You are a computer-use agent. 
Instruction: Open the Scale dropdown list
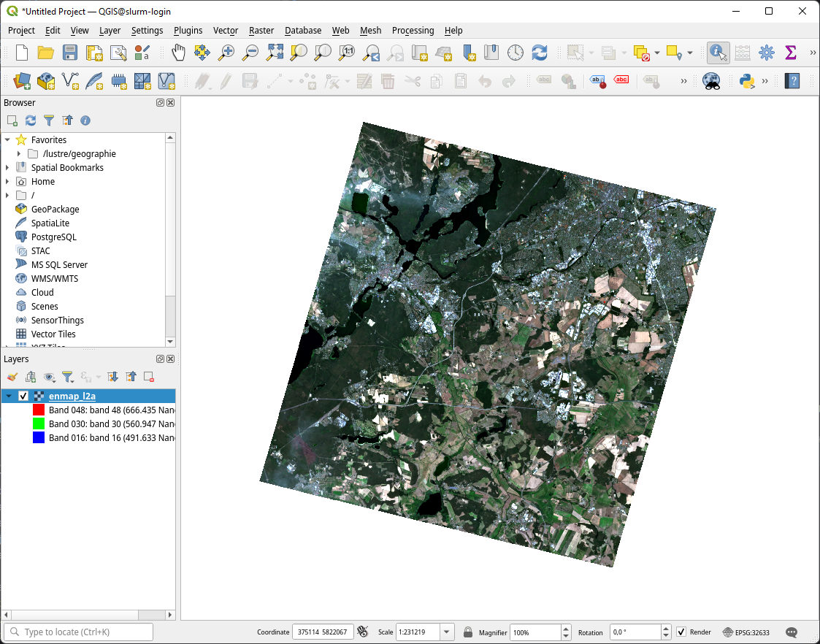pyautogui.click(x=447, y=632)
